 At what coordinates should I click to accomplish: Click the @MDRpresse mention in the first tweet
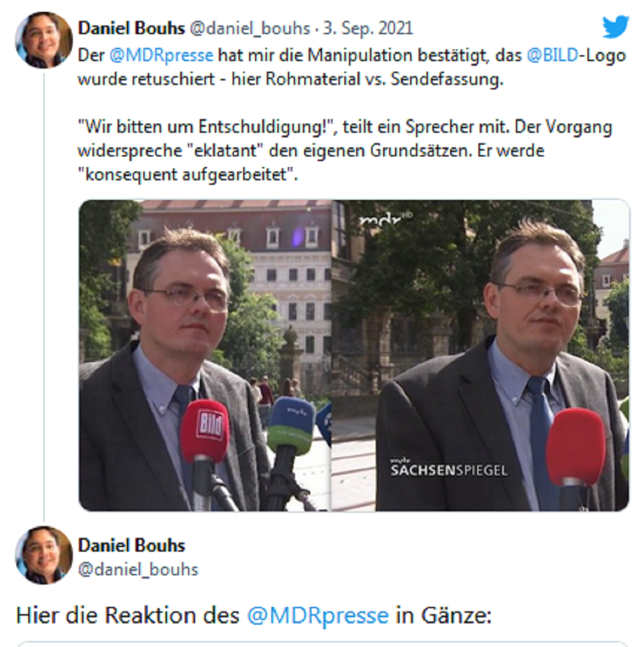(x=161, y=55)
